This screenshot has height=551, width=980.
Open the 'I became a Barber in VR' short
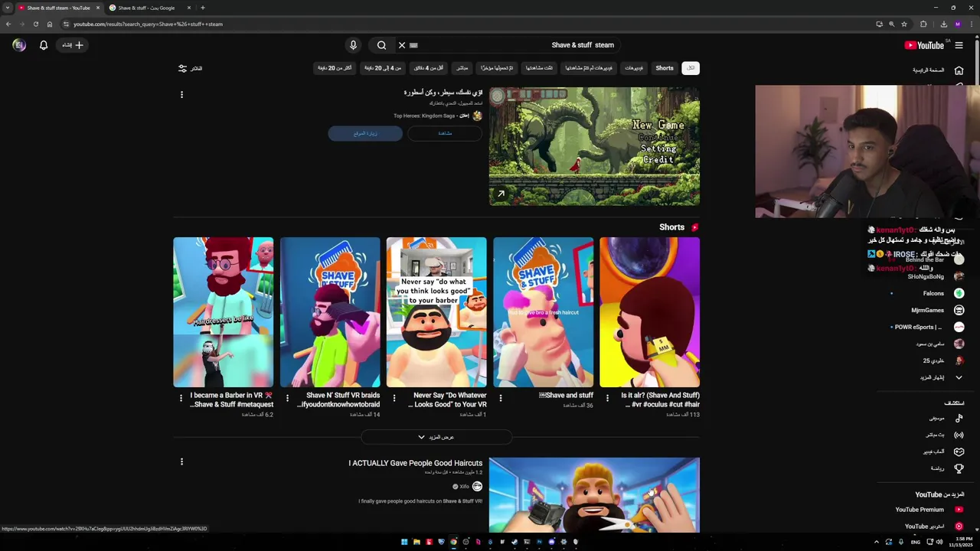tap(223, 312)
